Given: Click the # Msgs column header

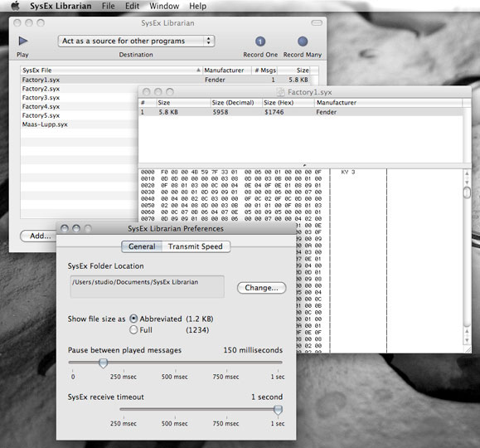Looking at the screenshot, I should [264, 71].
